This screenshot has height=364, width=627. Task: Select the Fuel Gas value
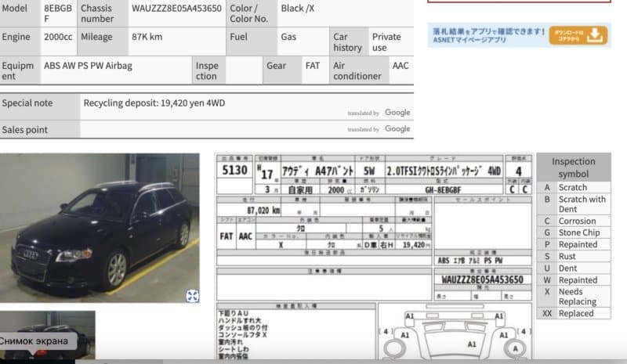288,37
